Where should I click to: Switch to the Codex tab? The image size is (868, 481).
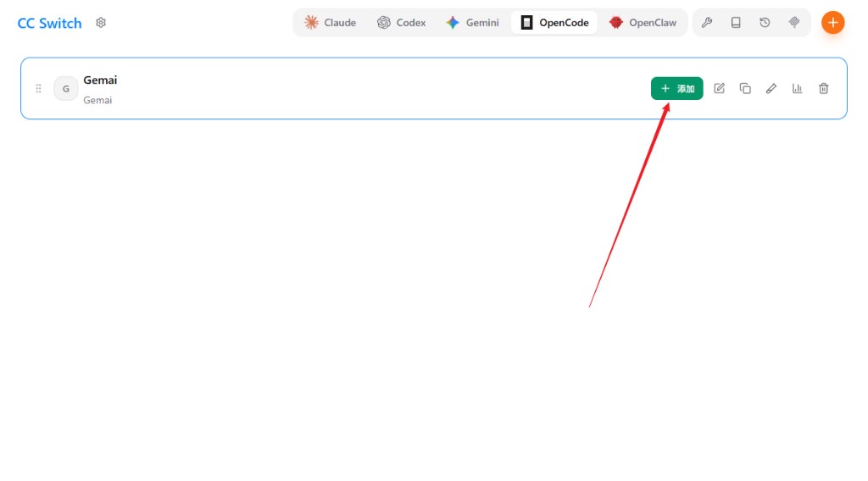[x=402, y=23]
